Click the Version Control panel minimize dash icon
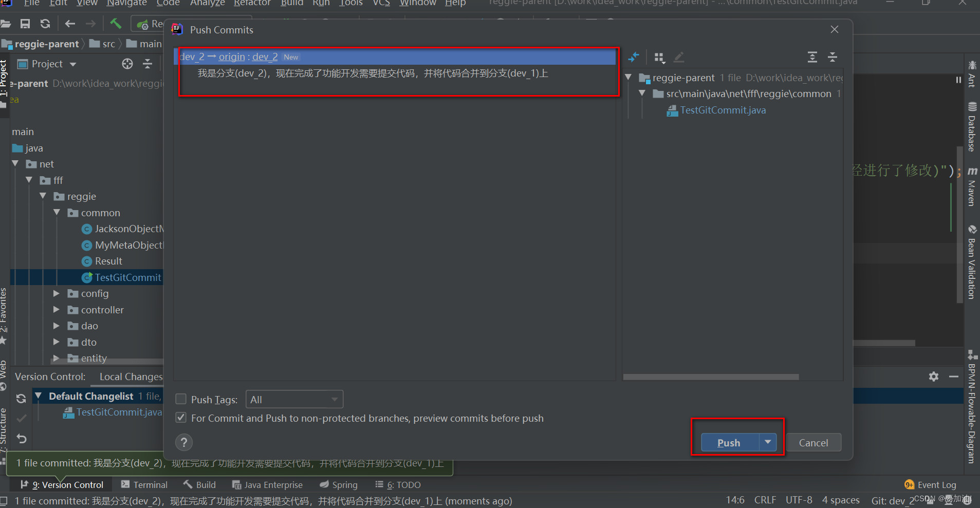 click(954, 377)
